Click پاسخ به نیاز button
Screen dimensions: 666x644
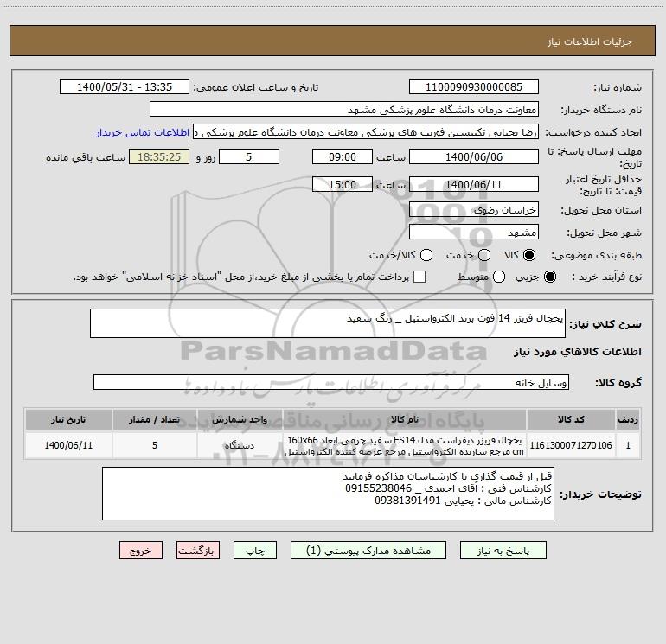(x=503, y=551)
